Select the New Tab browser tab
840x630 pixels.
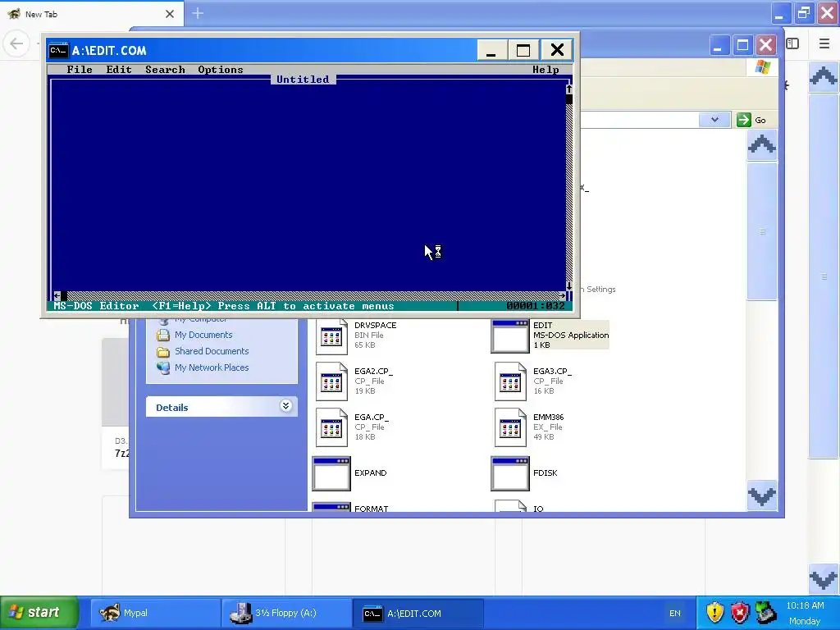coord(92,14)
